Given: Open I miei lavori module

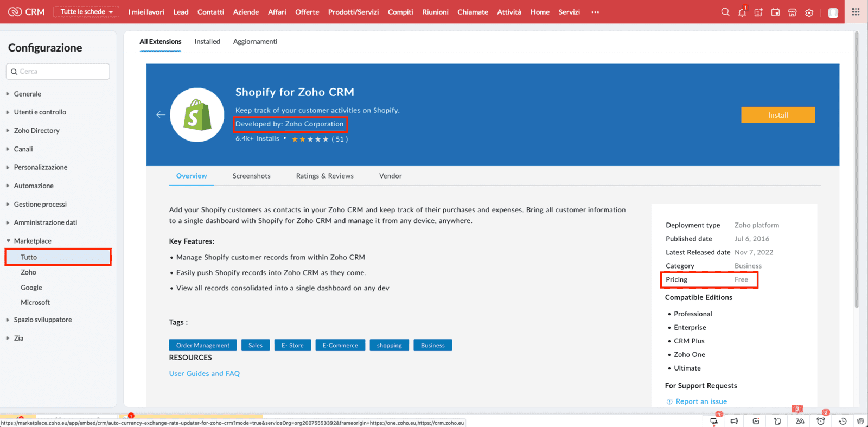Looking at the screenshot, I should coord(146,12).
